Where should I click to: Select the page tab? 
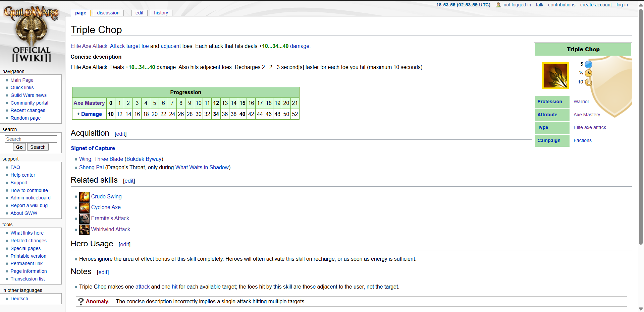coord(80,13)
